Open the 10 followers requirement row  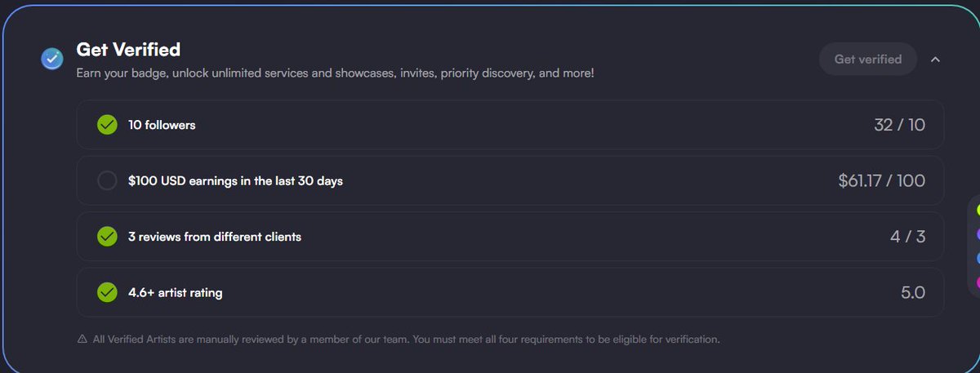[510, 125]
